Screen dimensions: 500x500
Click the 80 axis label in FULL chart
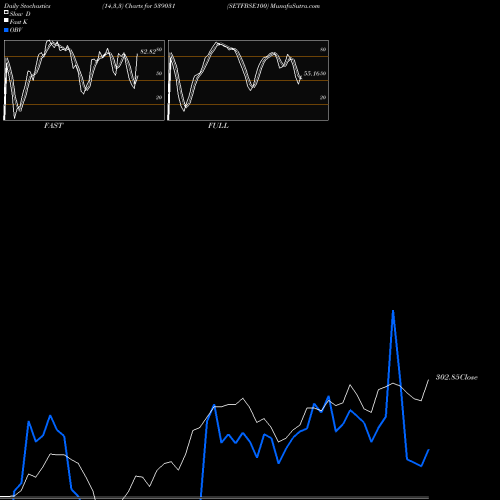click(x=323, y=49)
